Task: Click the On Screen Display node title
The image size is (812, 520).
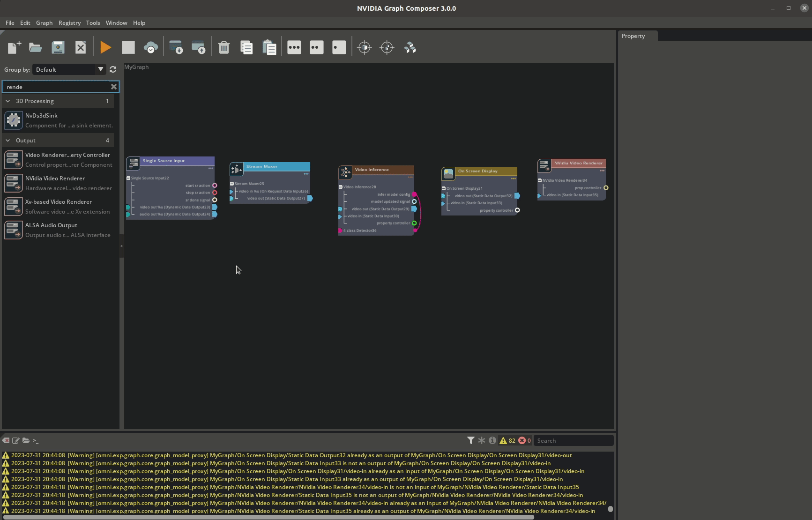Action: click(477, 171)
